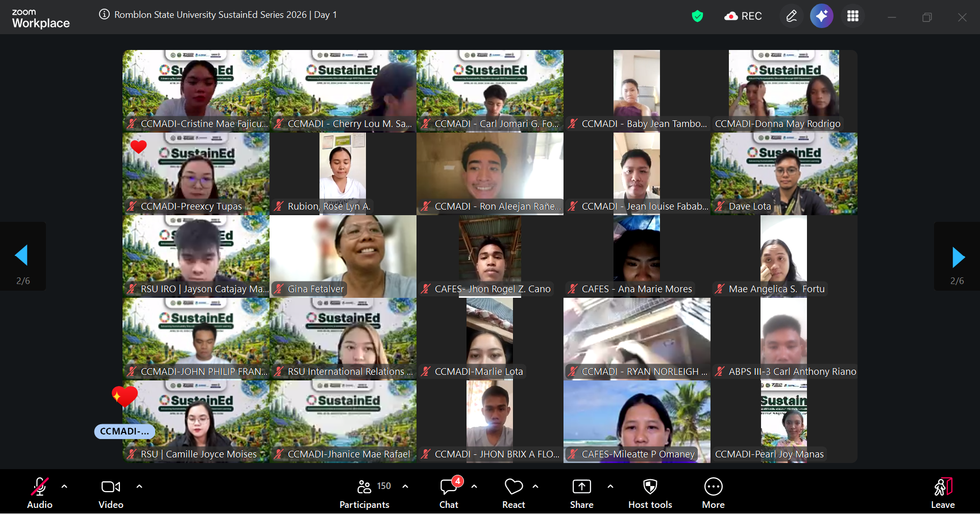The height and width of the screenshot is (514, 980).
Task: Go to next gallery page arrow
Action: pyautogui.click(x=958, y=257)
